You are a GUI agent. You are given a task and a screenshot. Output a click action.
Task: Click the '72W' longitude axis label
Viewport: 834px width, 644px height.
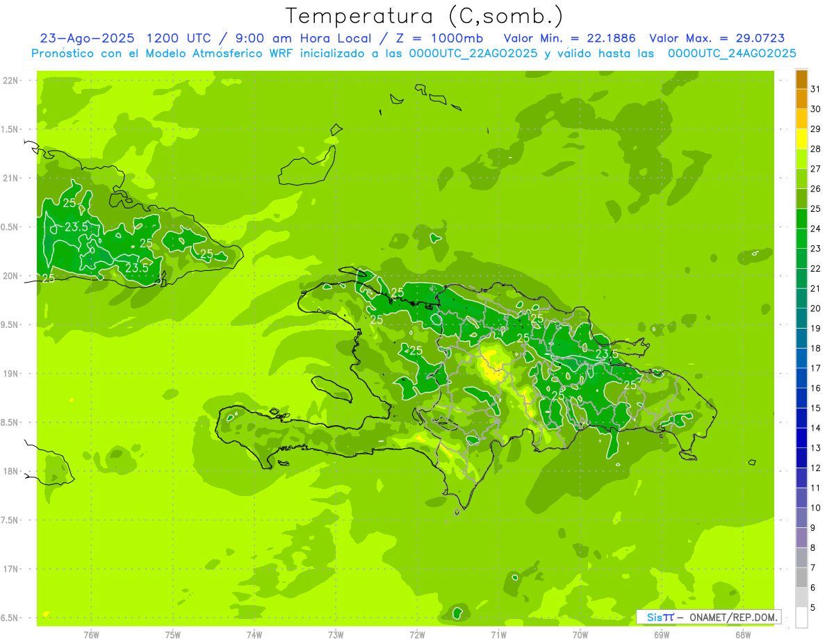(417, 635)
